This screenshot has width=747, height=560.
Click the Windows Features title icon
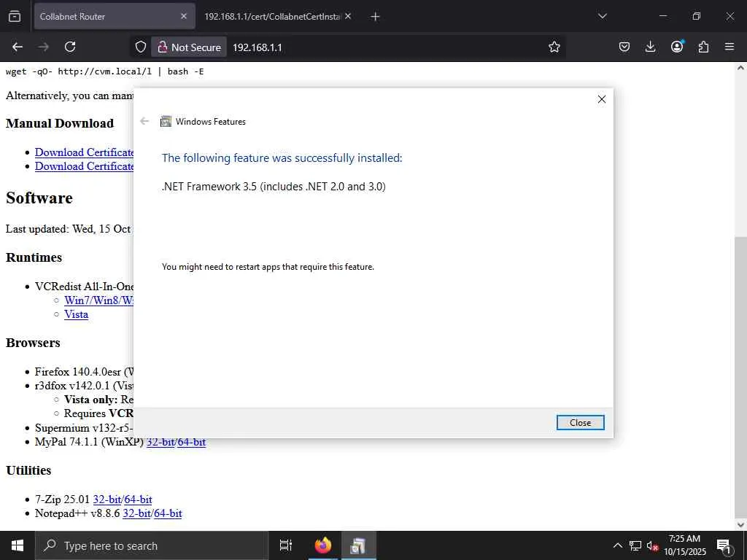coord(166,122)
